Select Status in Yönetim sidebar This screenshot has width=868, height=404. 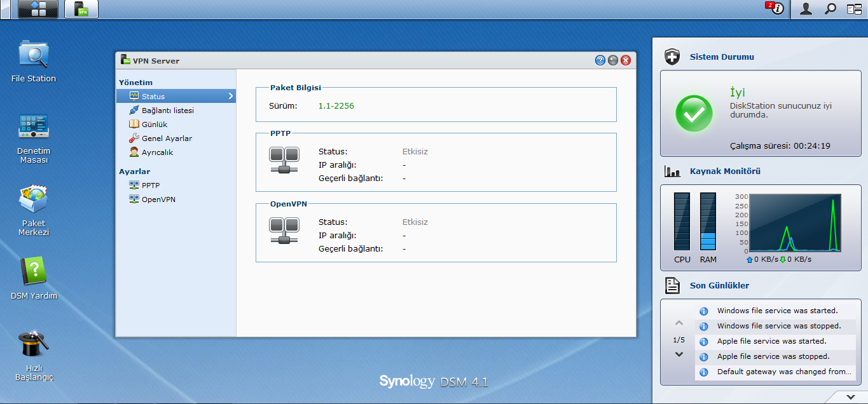[153, 97]
